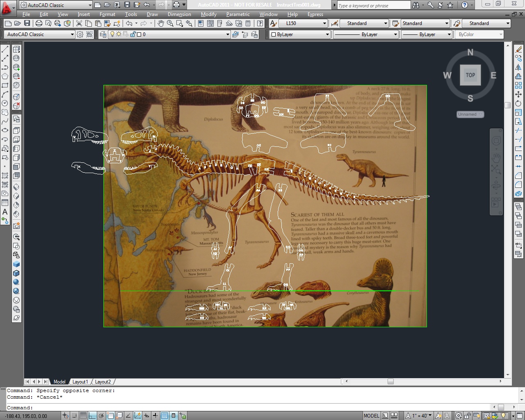
Task: Click the binoculars search icon
Action: tap(416, 5)
